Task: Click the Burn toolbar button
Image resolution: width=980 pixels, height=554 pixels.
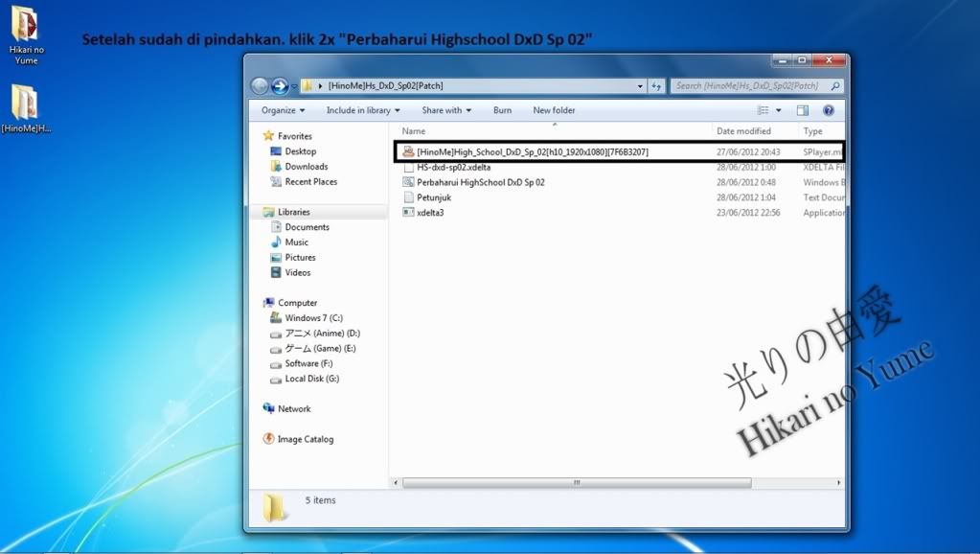Action: (x=502, y=110)
